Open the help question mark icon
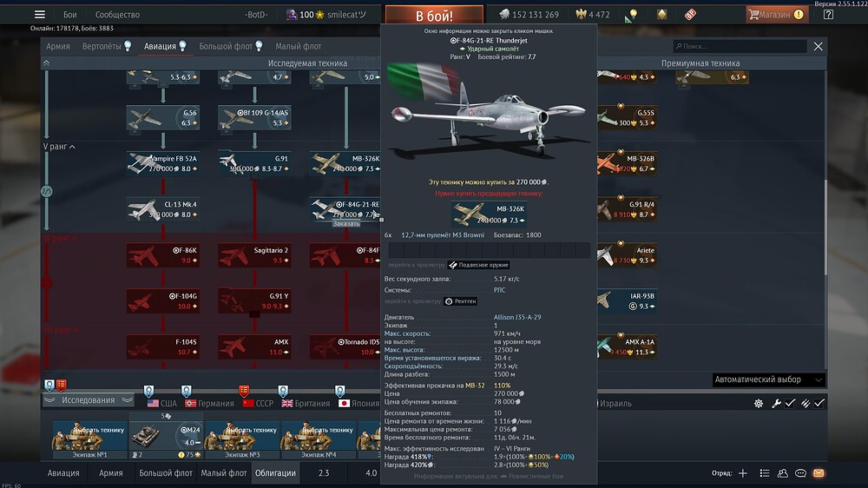 point(828,15)
